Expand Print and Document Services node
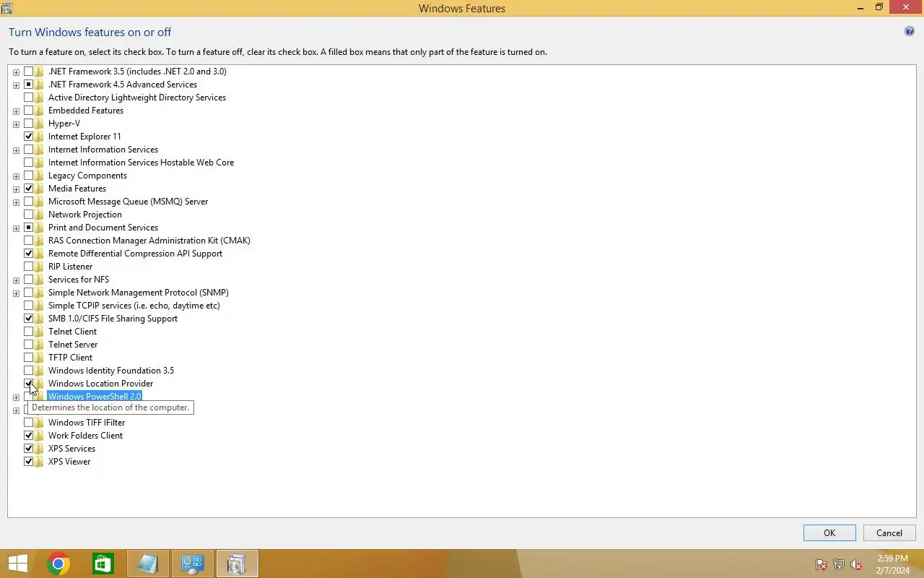 [16, 228]
